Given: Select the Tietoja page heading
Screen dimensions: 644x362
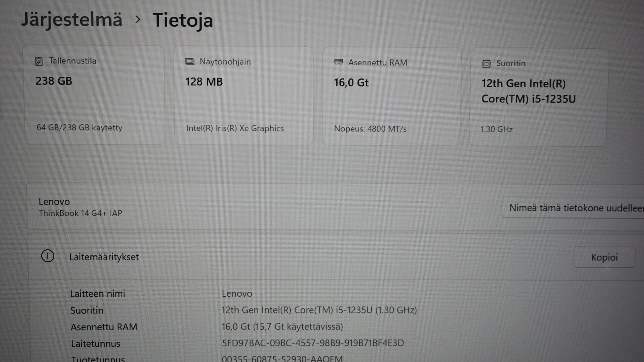Looking at the screenshot, I should [183, 20].
